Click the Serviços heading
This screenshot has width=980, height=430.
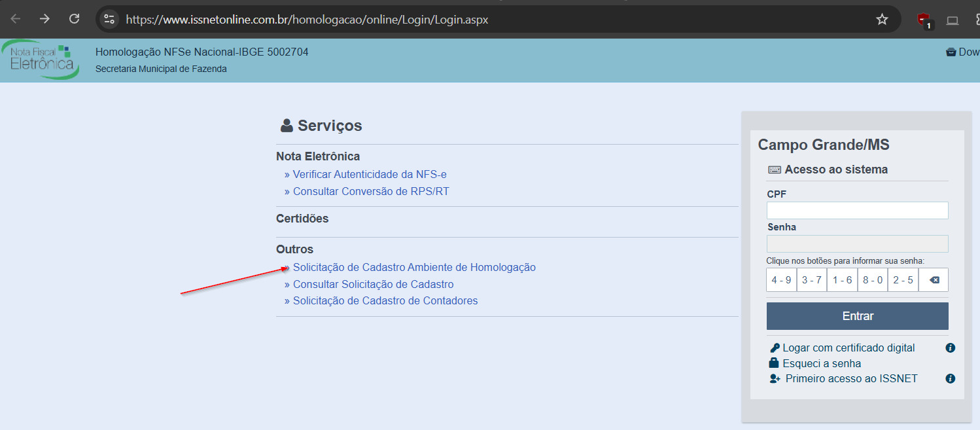point(330,126)
